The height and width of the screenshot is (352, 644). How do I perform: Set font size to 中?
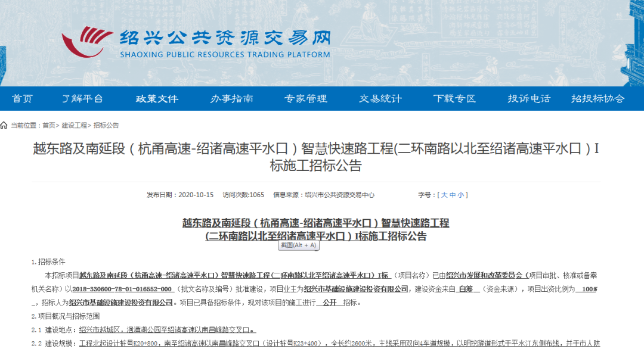[x=453, y=195]
